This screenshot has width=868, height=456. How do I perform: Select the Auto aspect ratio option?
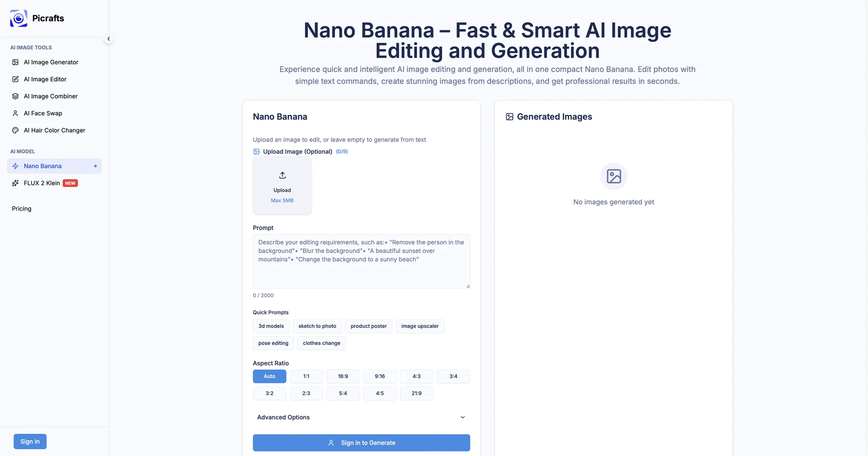point(269,376)
